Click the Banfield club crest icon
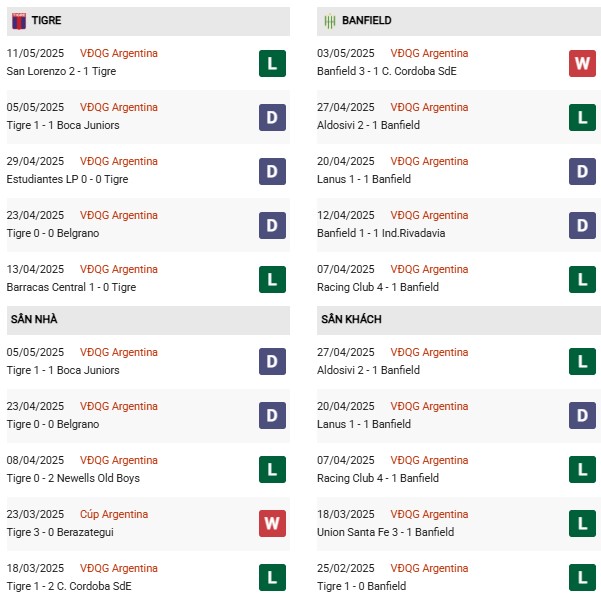Image resolution: width=601 pixels, height=600 pixels. (x=330, y=21)
